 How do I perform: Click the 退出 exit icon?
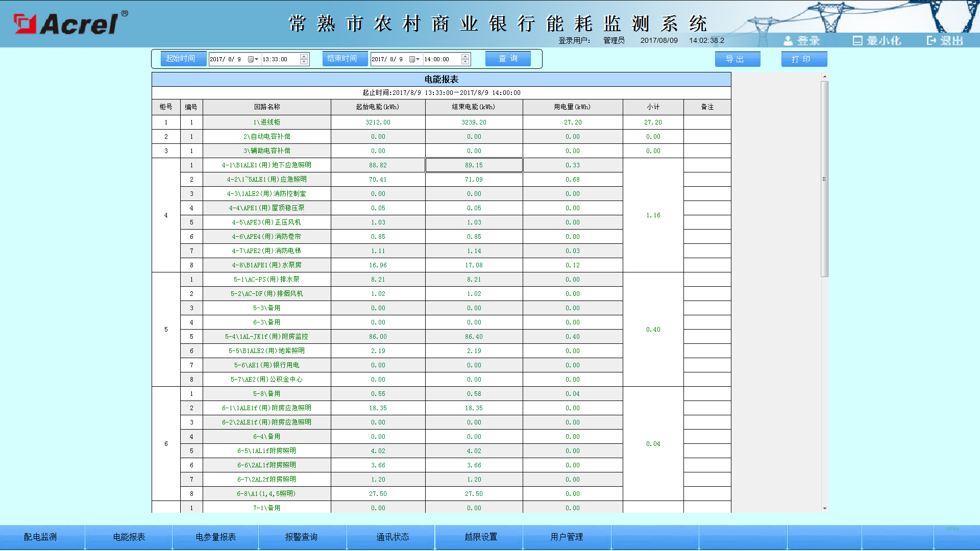pos(932,41)
